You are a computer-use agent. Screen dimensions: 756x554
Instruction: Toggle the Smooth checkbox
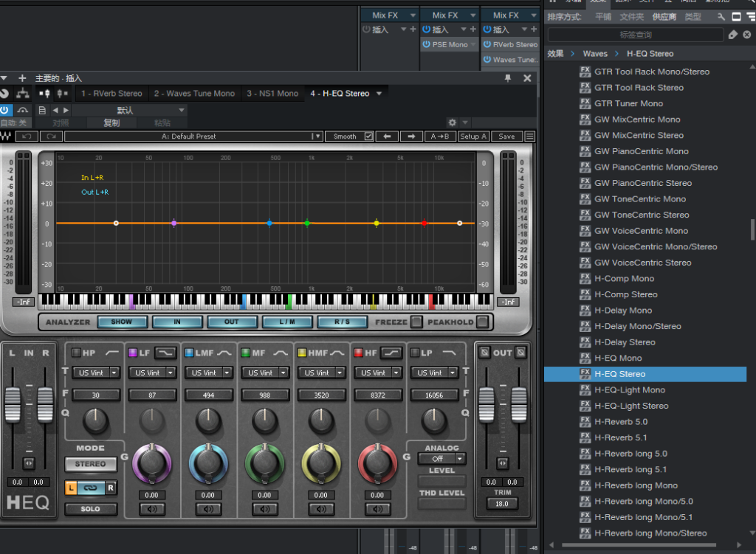click(x=369, y=136)
